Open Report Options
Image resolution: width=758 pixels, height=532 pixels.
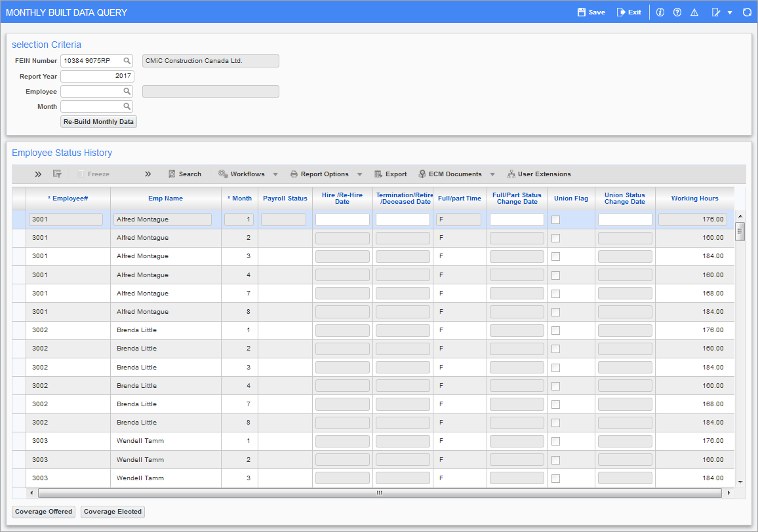pyautogui.click(x=319, y=174)
